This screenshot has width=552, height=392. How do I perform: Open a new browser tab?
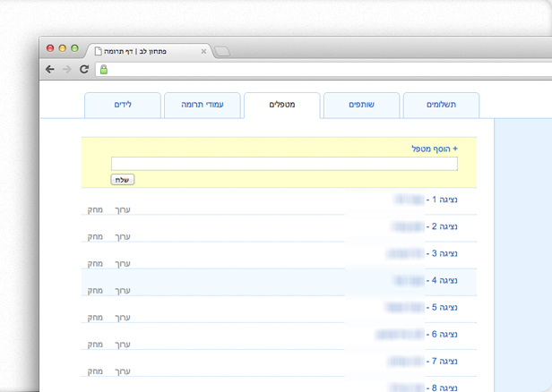[222, 52]
